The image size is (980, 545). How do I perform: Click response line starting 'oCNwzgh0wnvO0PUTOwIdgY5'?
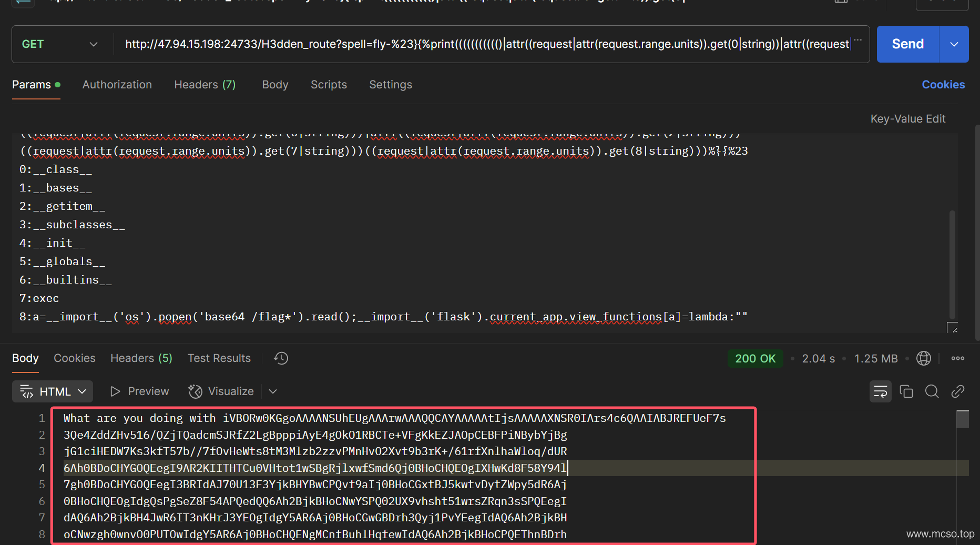pos(315,534)
